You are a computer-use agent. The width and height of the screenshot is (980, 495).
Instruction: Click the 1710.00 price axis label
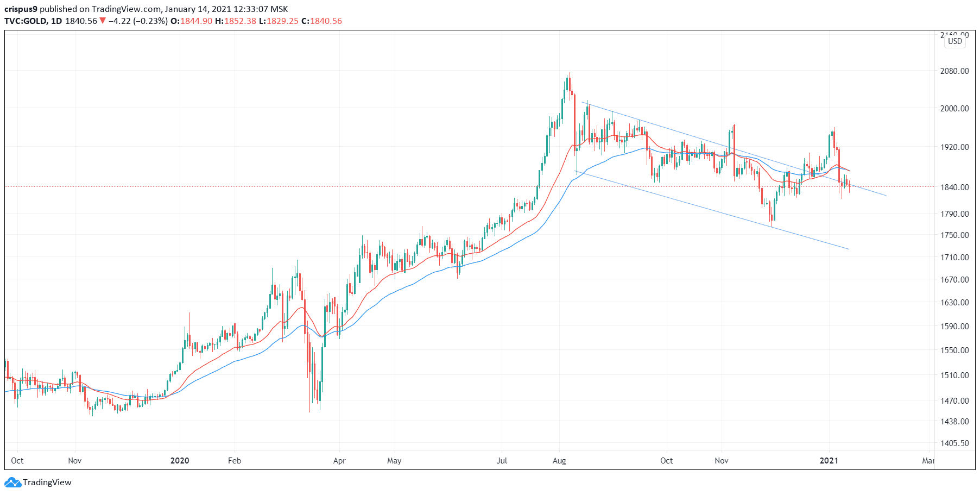(954, 258)
